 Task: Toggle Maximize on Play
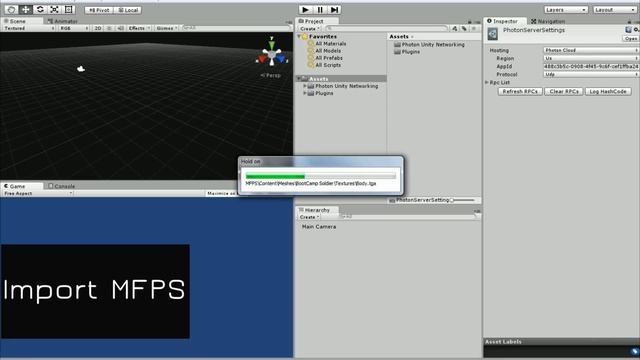221,193
